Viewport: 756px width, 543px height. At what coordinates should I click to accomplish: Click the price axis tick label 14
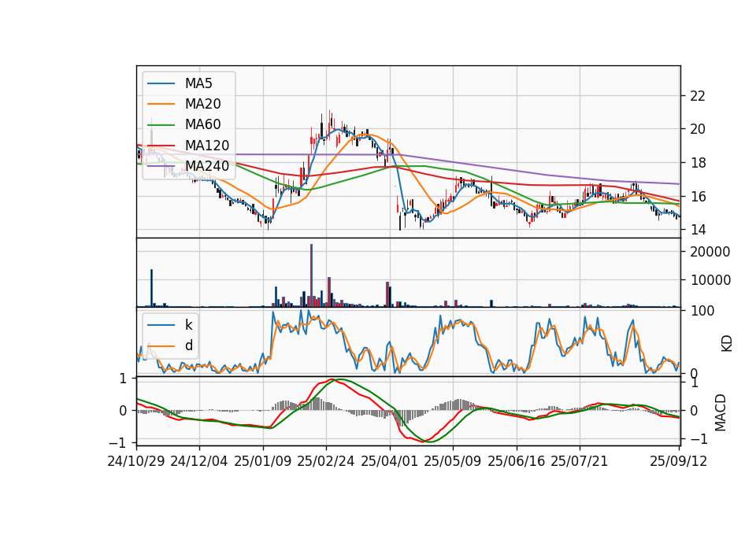click(698, 230)
